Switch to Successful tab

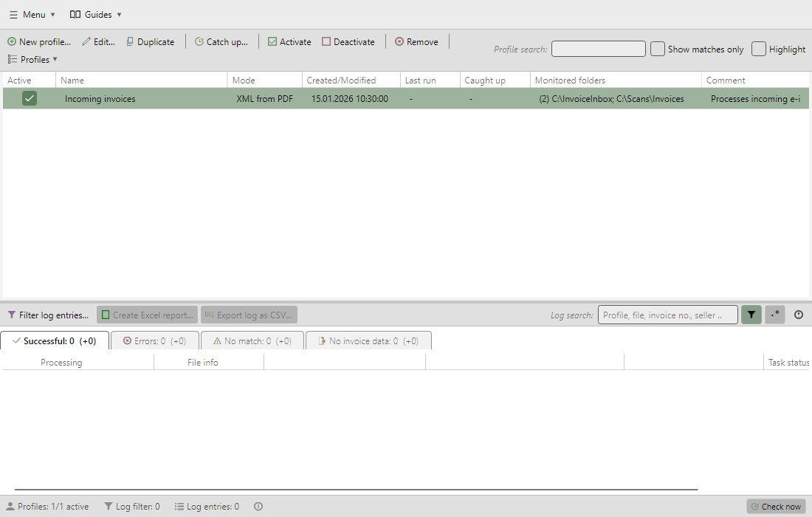(x=55, y=341)
